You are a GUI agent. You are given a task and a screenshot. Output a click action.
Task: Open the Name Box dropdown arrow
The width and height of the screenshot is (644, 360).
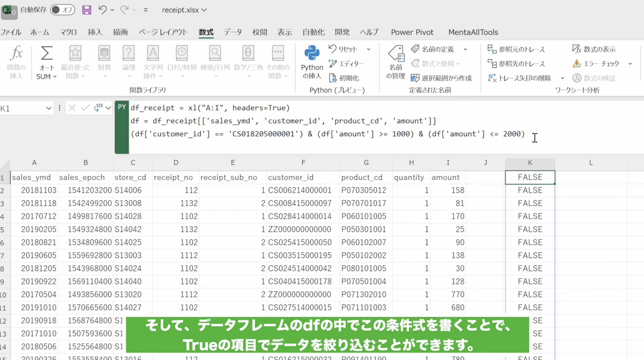[x=48, y=108]
